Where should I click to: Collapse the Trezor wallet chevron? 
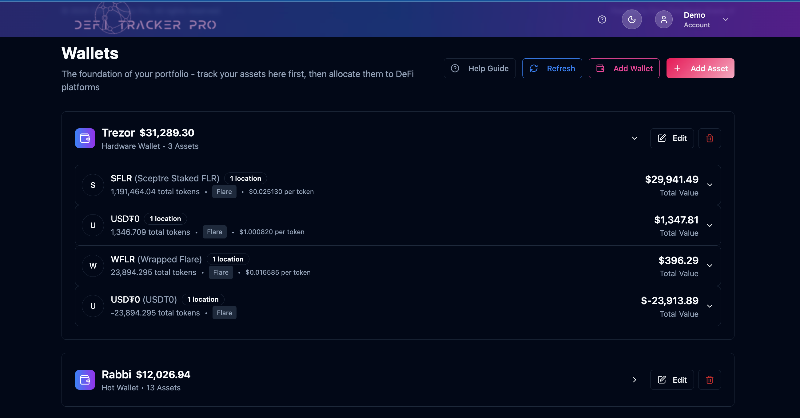click(x=634, y=138)
